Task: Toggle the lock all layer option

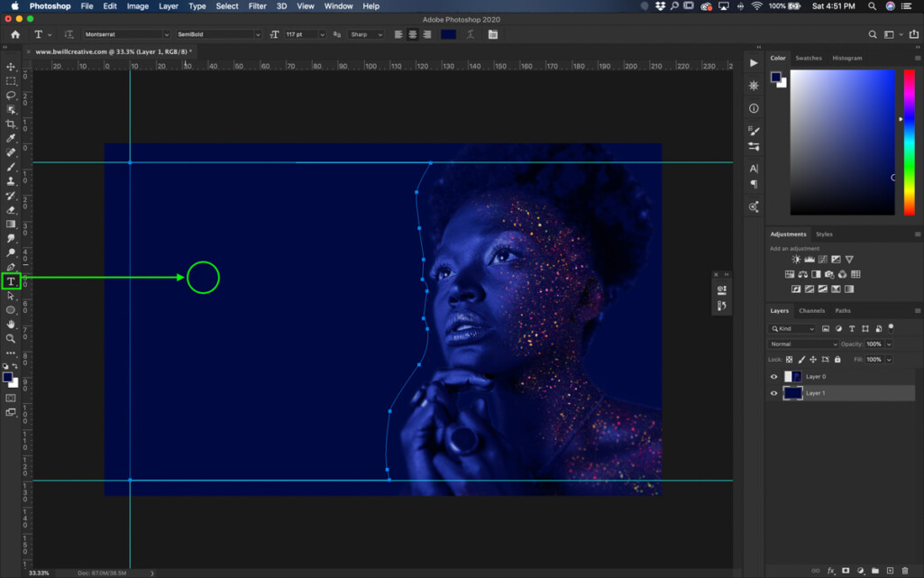Action: tap(837, 360)
